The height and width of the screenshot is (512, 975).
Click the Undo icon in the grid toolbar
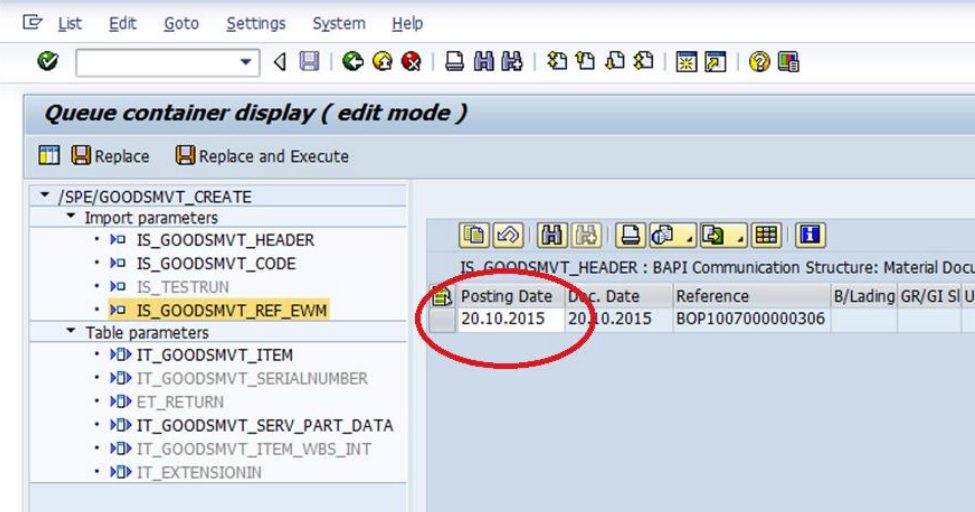coord(505,236)
